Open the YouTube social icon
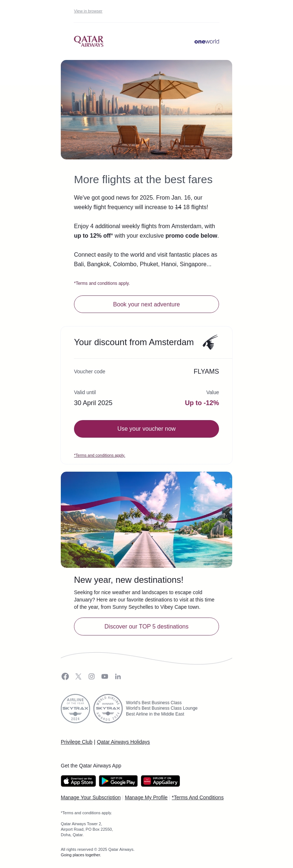 point(105,676)
